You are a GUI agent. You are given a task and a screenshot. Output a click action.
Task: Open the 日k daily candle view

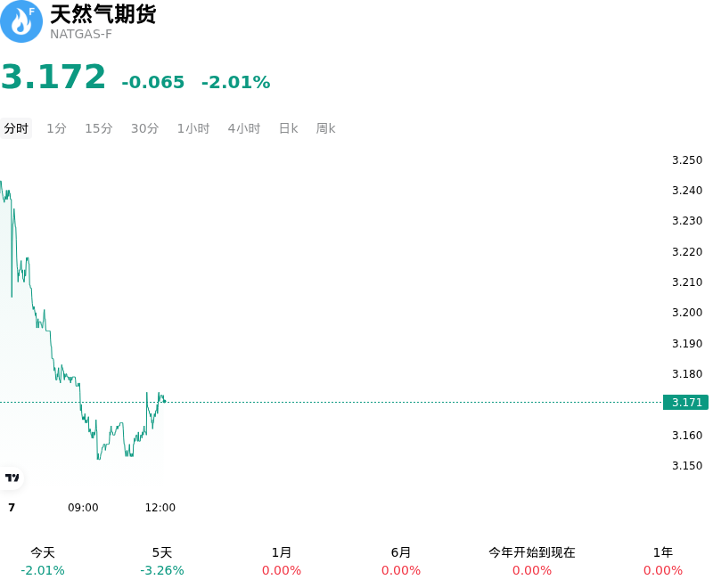[288, 128]
